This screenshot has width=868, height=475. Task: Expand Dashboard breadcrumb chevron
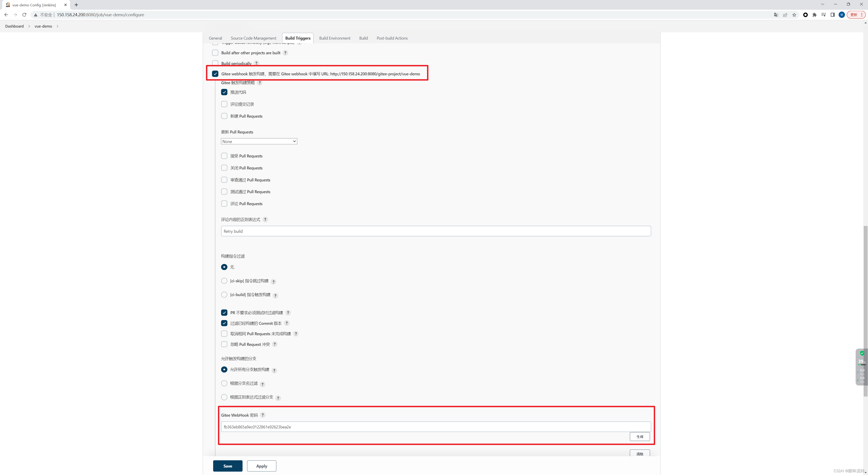(x=29, y=26)
